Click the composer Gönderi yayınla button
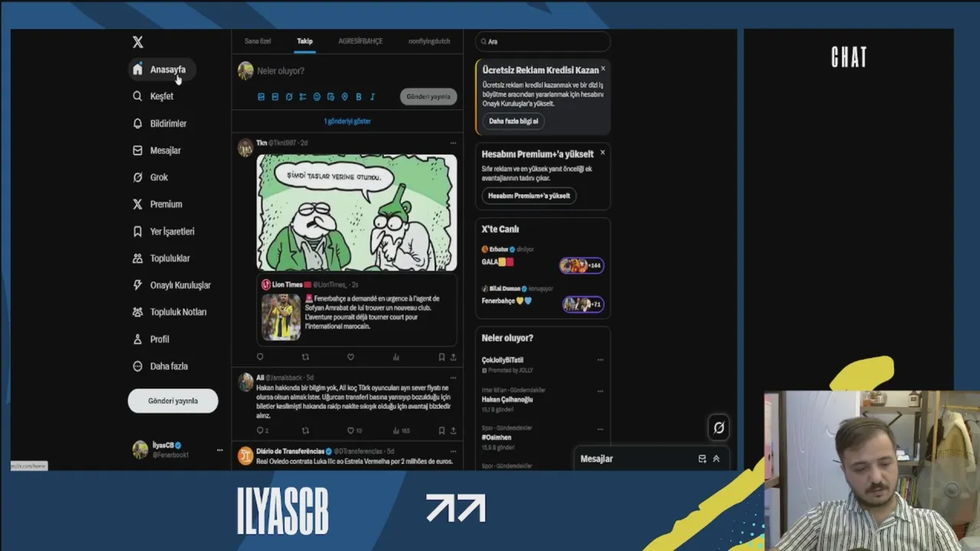 (x=429, y=96)
